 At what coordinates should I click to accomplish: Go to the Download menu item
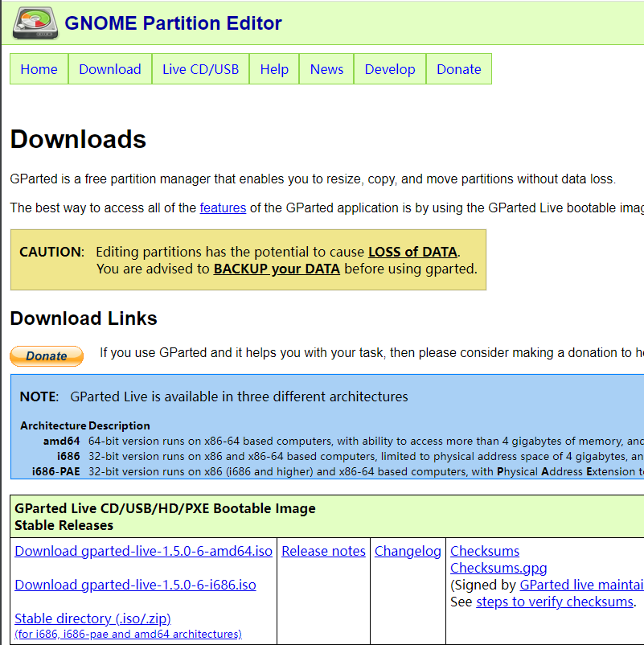[x=110, y=69]
